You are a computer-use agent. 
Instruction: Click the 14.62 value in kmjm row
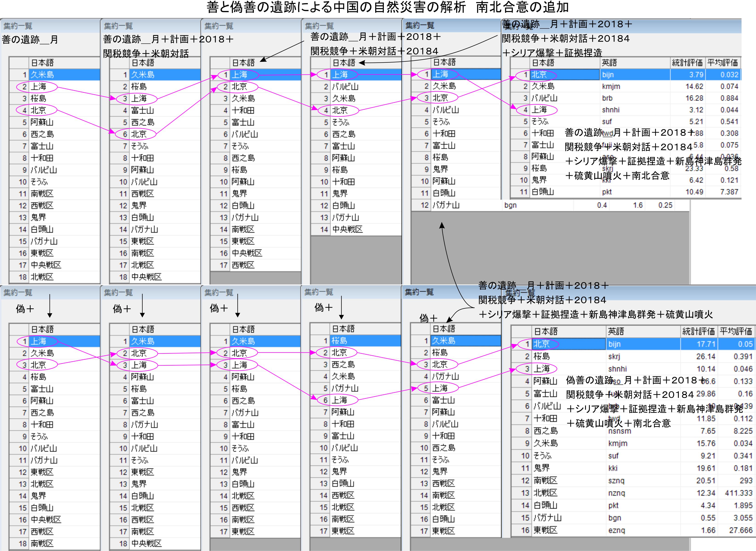pos(694,86)
